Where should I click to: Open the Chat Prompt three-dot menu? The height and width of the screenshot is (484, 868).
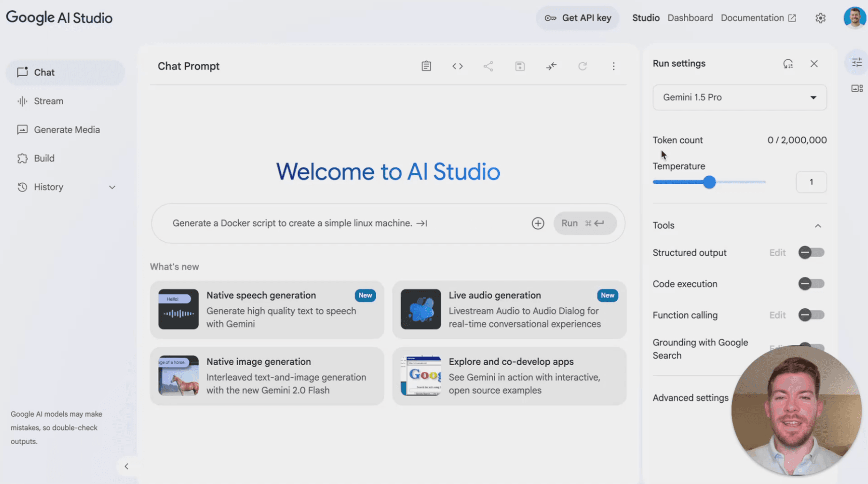613,66
